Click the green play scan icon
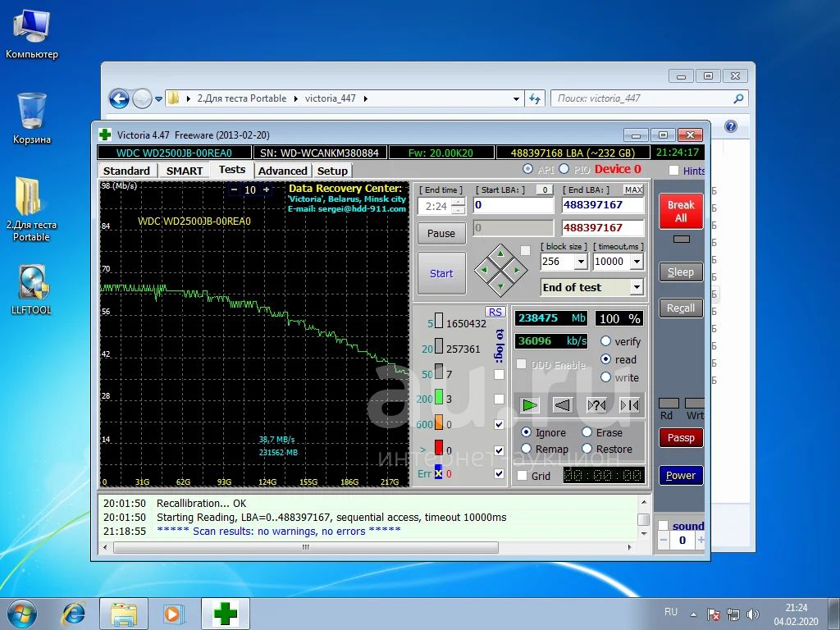 point(529,405)
